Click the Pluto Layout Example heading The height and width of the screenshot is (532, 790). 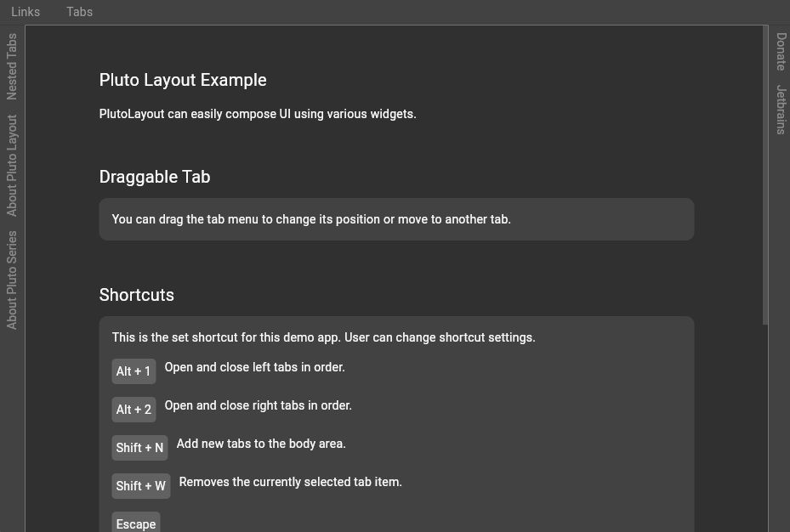(x=183, y=80)
